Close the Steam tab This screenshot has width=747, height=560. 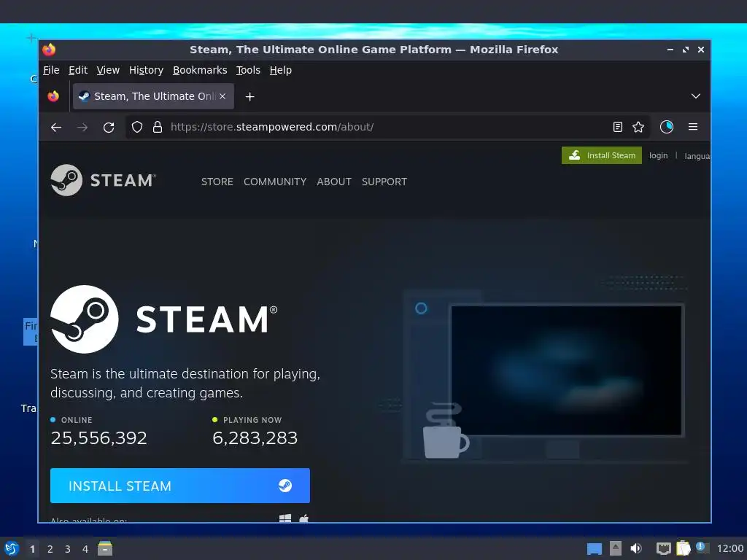pyautogui.click(x=222, y=96)
